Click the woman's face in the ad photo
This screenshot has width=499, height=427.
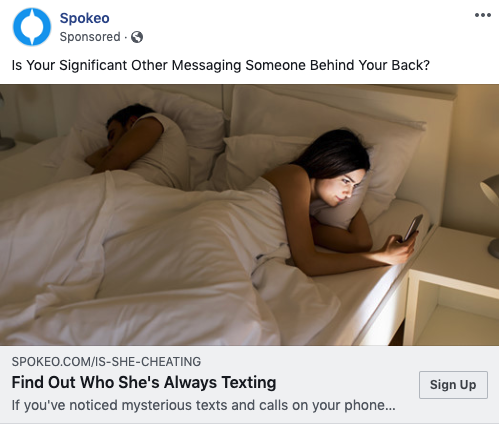point(340,187)
